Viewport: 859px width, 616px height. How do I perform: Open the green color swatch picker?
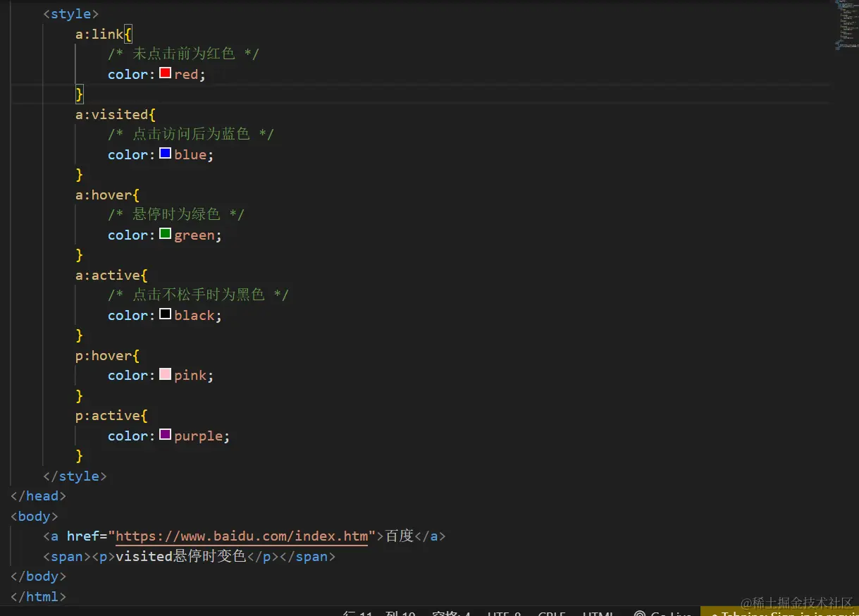pyautogui.click(x=166, y=234)
